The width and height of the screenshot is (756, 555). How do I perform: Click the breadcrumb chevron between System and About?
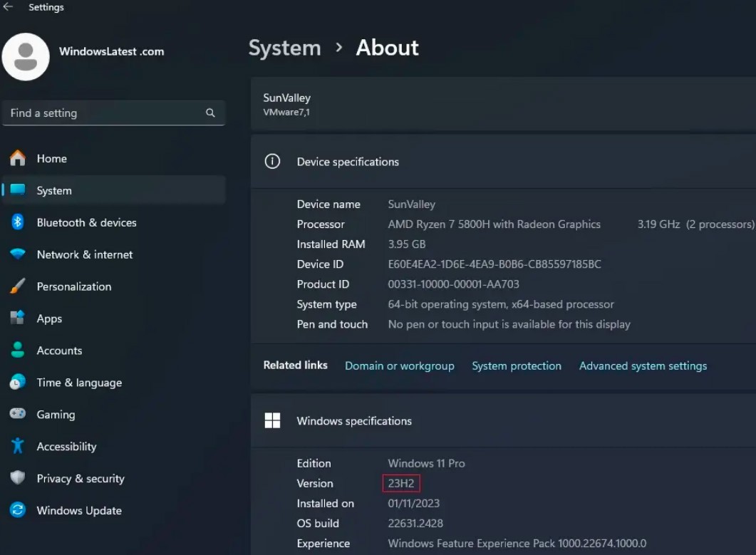[x=339, y=47]
